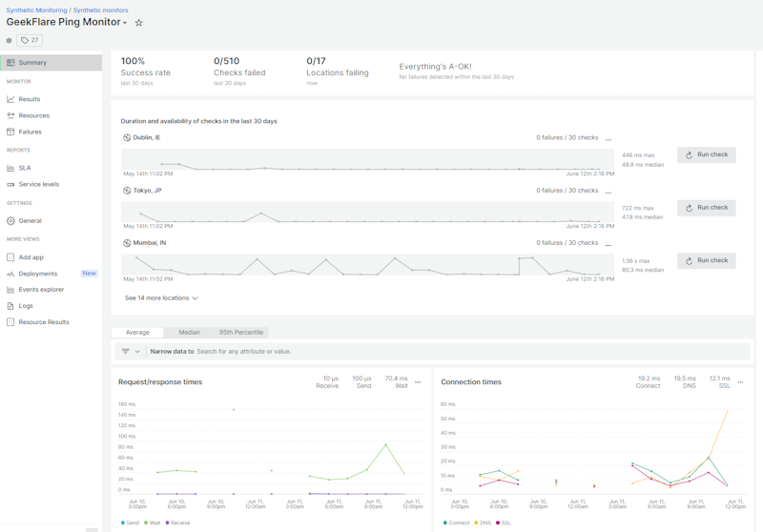The height and width of the screenshot is (532, 763).
Task: Click the Logs document icon
Action: coord(10,306)
